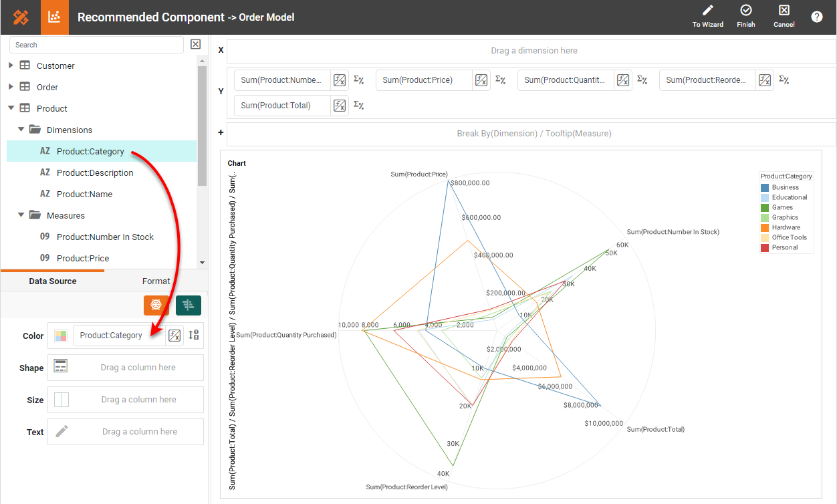Image resolution: width=837 pixels, height=504 pixels.
Task: Click the Color palette swatch icon
Action: (61, 336)
